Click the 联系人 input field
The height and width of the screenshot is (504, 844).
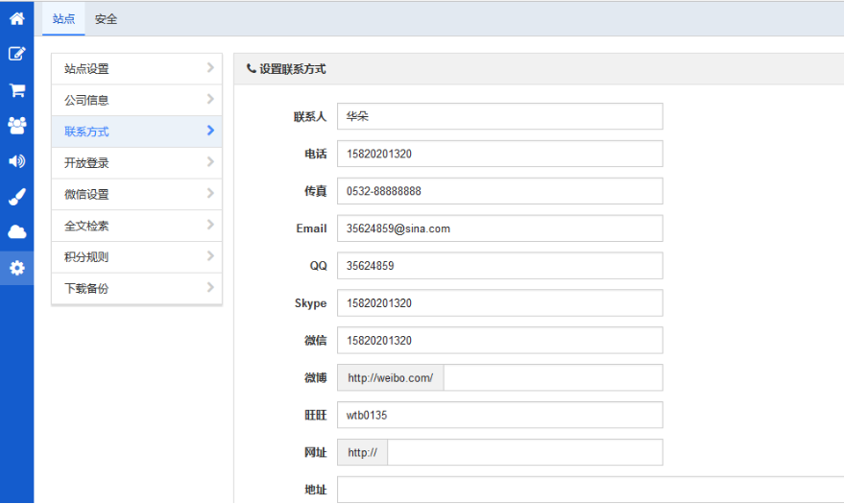tap(500, 116)
